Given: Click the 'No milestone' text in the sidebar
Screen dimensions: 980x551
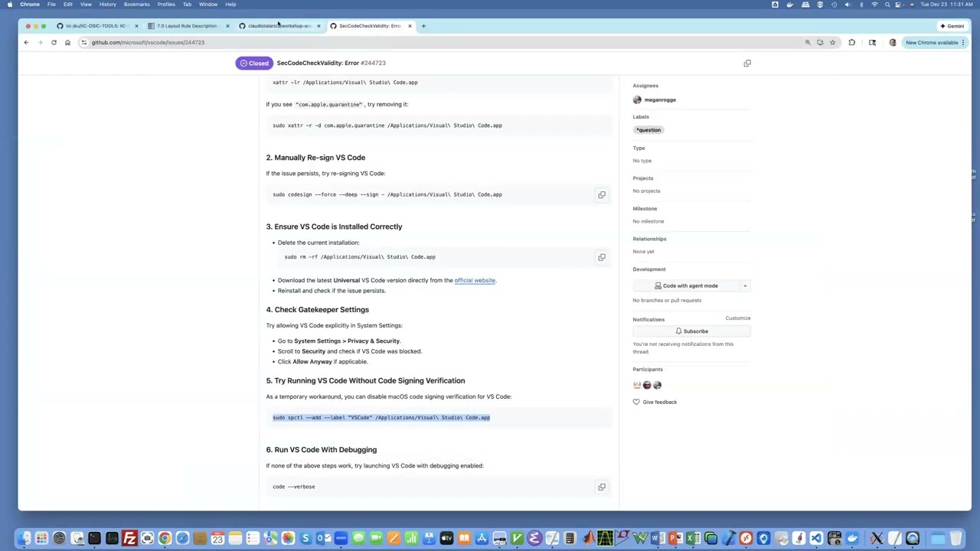Looking at the screenshot, I should (648, 221).
